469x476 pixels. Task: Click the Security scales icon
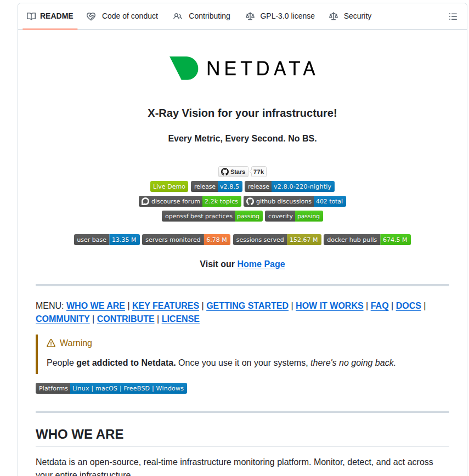click(334, 16)
